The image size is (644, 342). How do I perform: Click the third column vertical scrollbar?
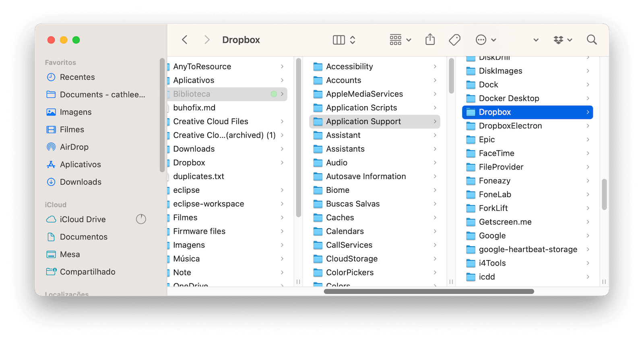coord(604,194)
